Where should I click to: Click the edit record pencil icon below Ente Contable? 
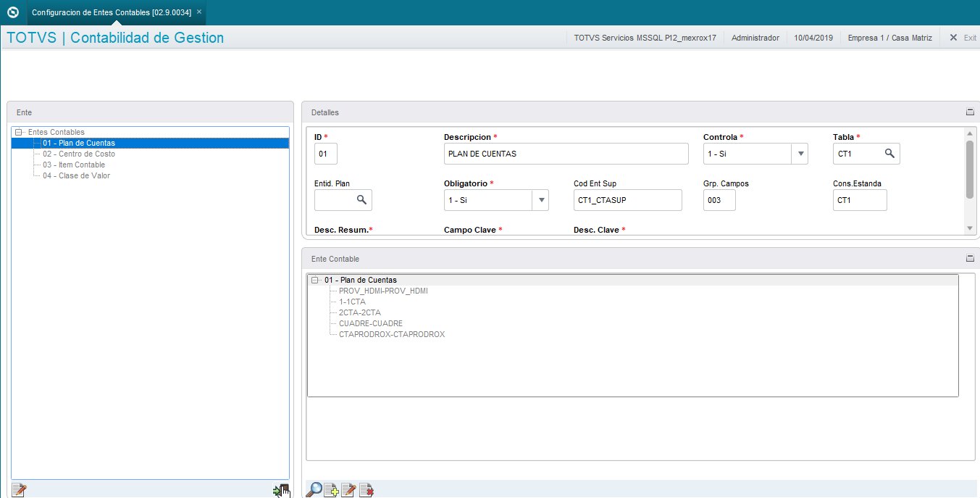pos(348,490)
